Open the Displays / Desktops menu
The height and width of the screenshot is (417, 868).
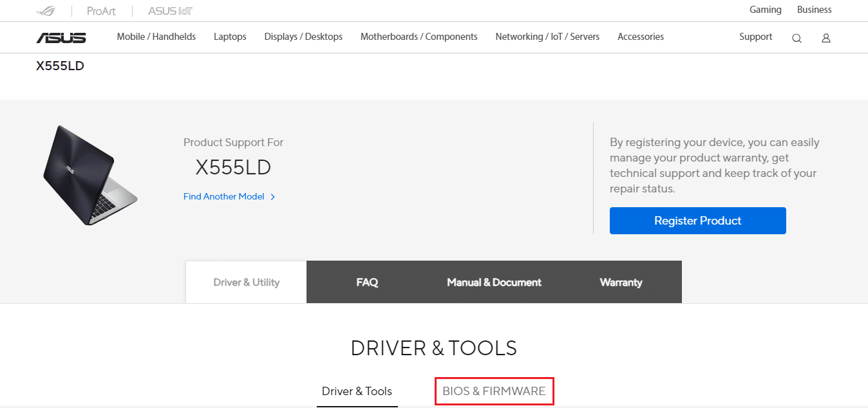click(303, 37)
